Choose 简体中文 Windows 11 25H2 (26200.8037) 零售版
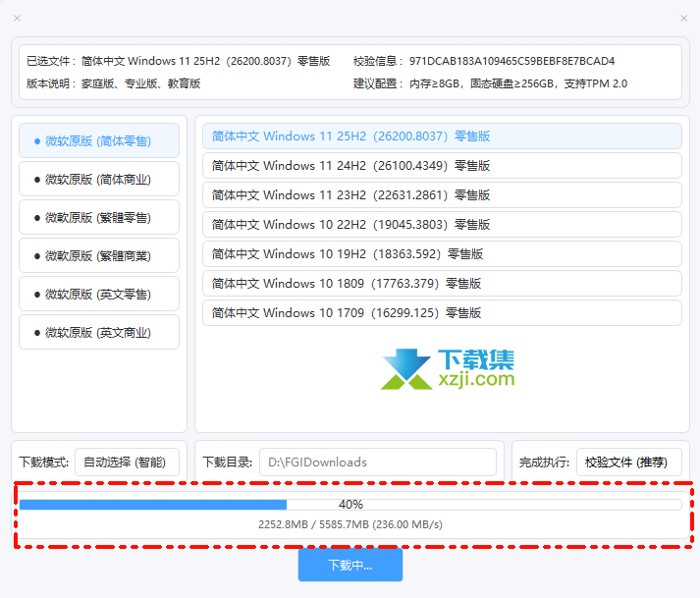This screenshot has height=598, width=700. (442, 136)
